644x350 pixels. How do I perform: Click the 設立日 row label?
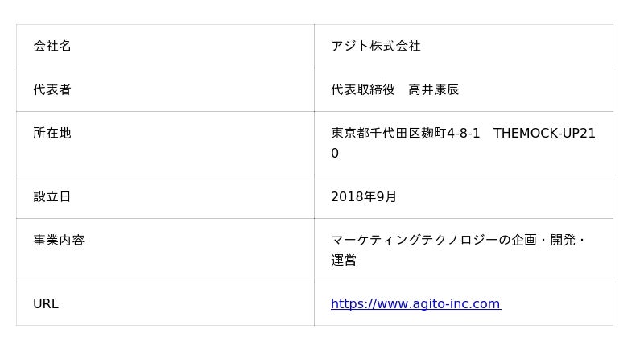(52, 197)
